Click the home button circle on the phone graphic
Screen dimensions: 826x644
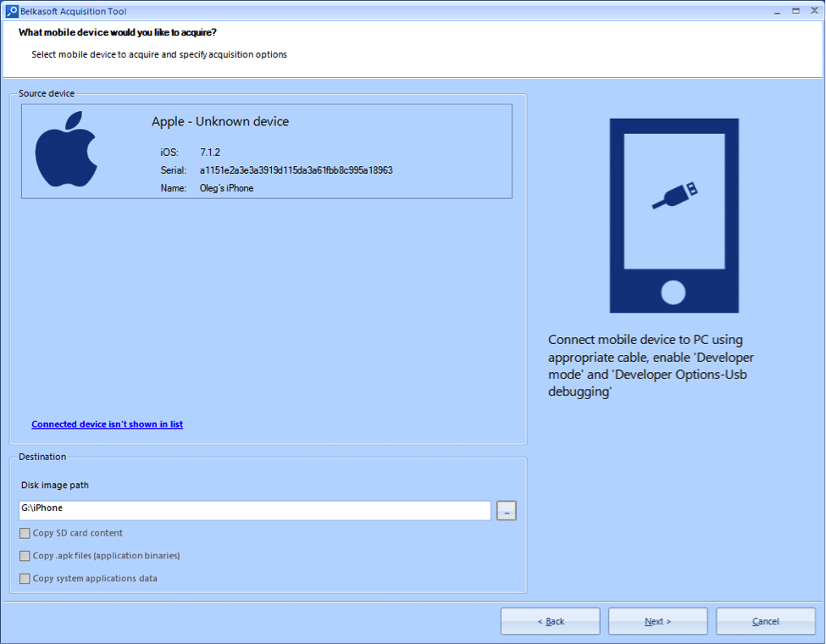(674, 292)
